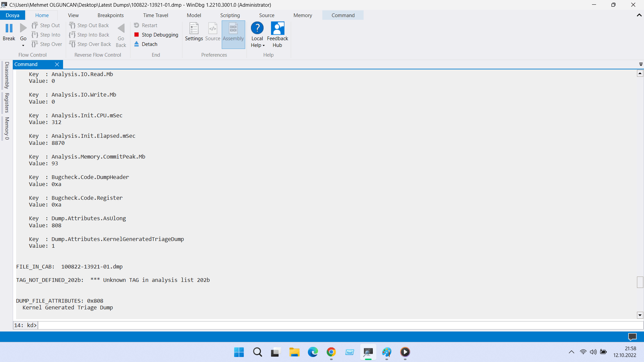
Task: Click the Stop Debugging red square
Action: pyautogui.click(x=137, y=35)
